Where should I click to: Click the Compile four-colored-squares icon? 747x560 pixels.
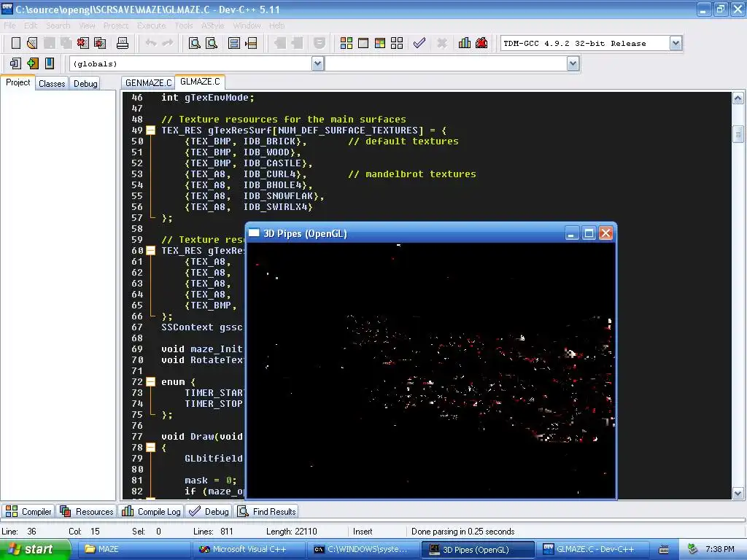[347, 43]
